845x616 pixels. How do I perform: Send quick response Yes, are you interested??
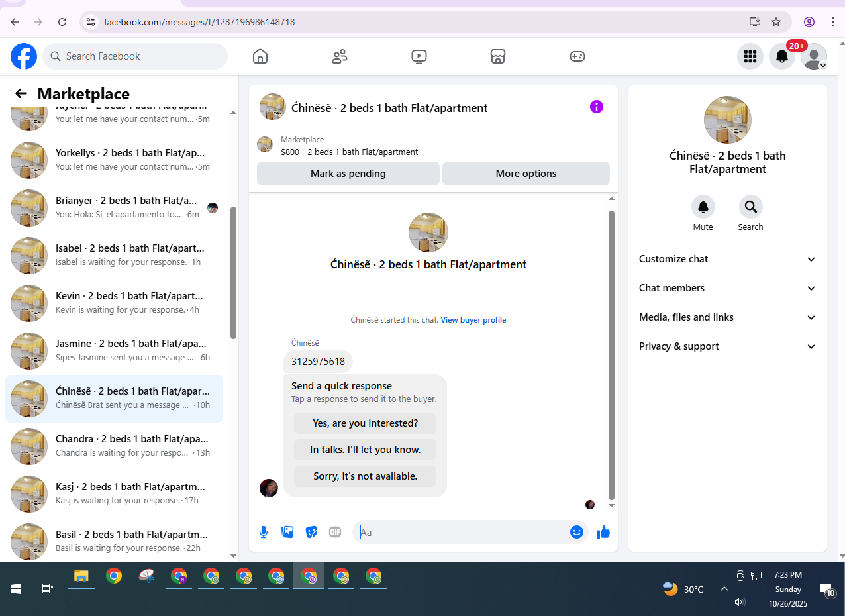point(366,423)
